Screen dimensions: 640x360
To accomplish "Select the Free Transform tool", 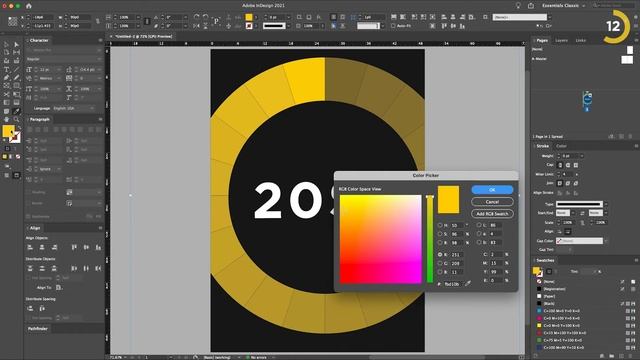I will [16, 94].
